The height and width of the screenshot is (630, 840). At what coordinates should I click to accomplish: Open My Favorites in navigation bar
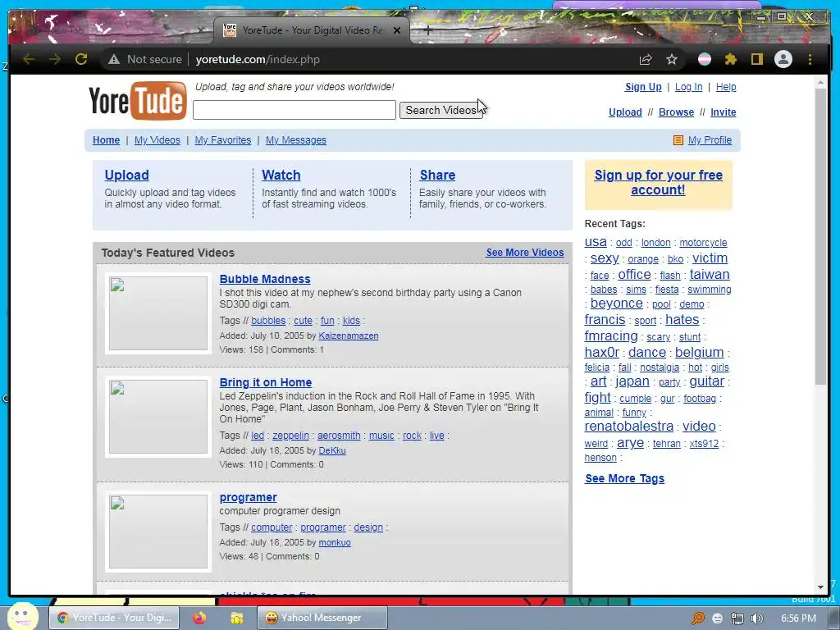223,139
